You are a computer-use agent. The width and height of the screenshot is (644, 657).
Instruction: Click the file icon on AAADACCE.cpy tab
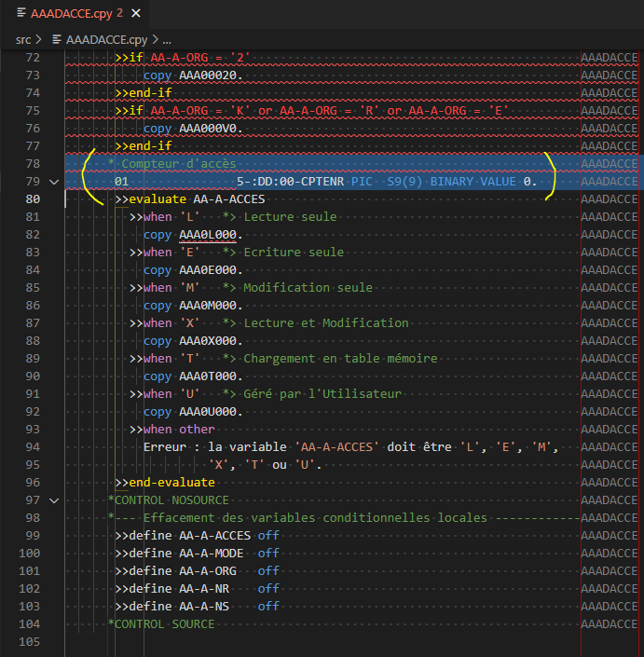point(21,13)
